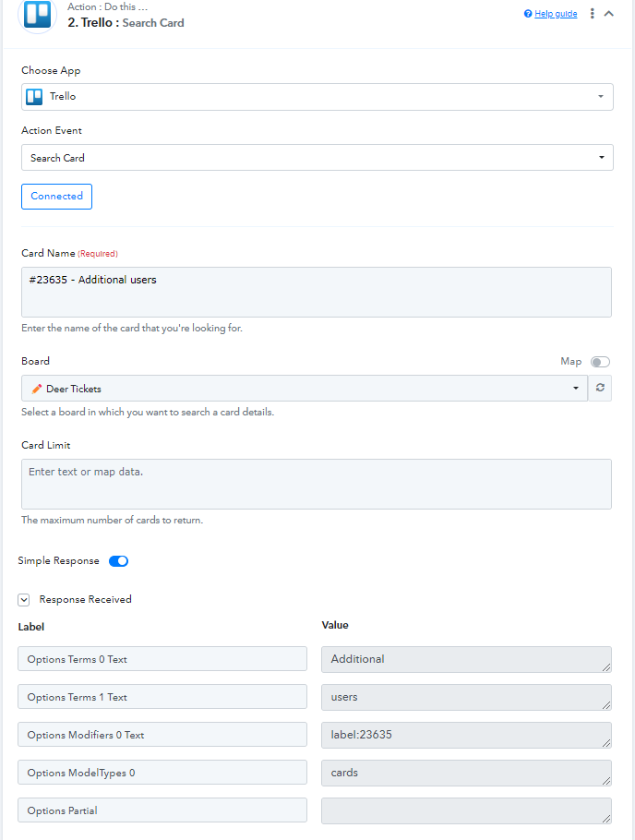Image resolution: width=635 pixels, height=840 pixels.
Task: Refresh the Board list with the refresh icon
Action: pyautogui.click(x=600, y=388)
